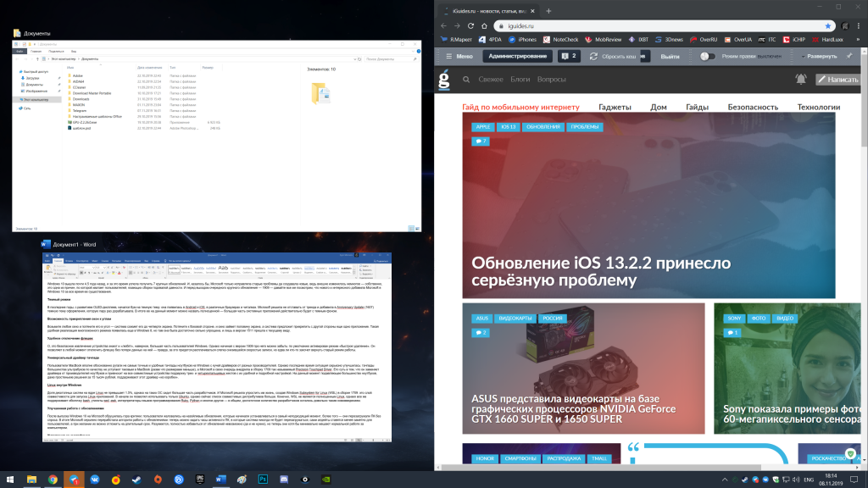Open the Вопросы section
Viewport: 868px width, 488px height.
pyautogui.click(x=551, y=80)
